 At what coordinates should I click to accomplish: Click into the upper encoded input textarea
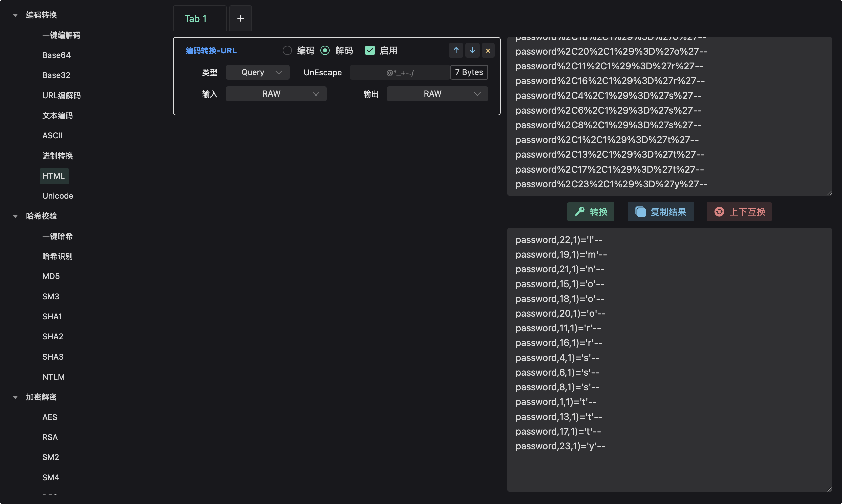669,116
